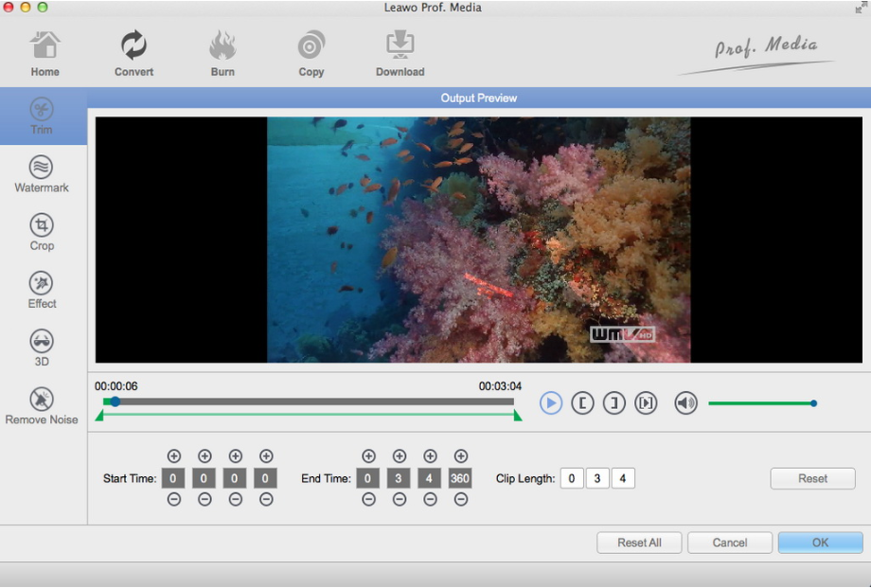Open the Copy module
This screenshot has width=871, height=588.
[311, 53]
